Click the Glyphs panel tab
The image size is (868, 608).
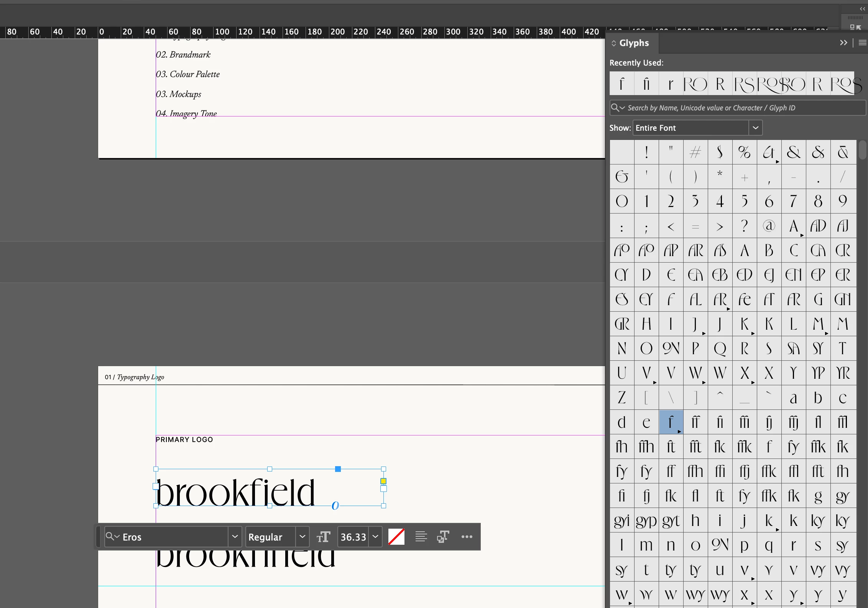click(x=634, y=43)
